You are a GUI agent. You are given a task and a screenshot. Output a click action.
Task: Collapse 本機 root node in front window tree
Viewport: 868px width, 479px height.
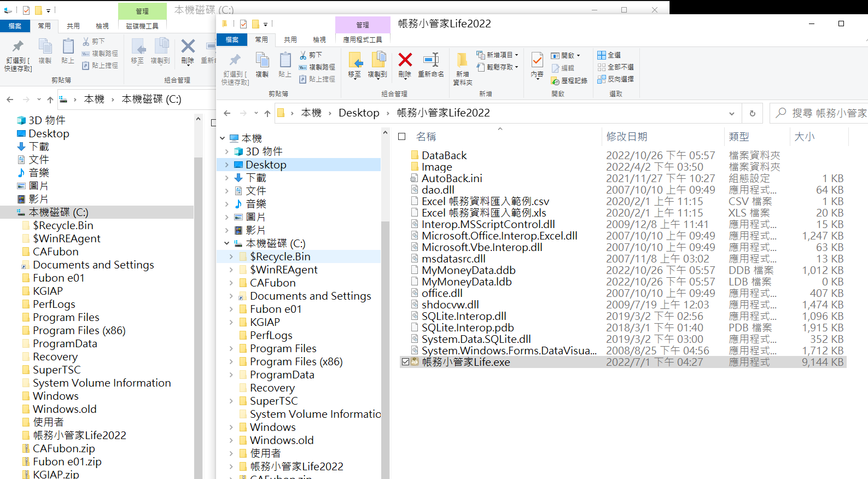(223, 138)
